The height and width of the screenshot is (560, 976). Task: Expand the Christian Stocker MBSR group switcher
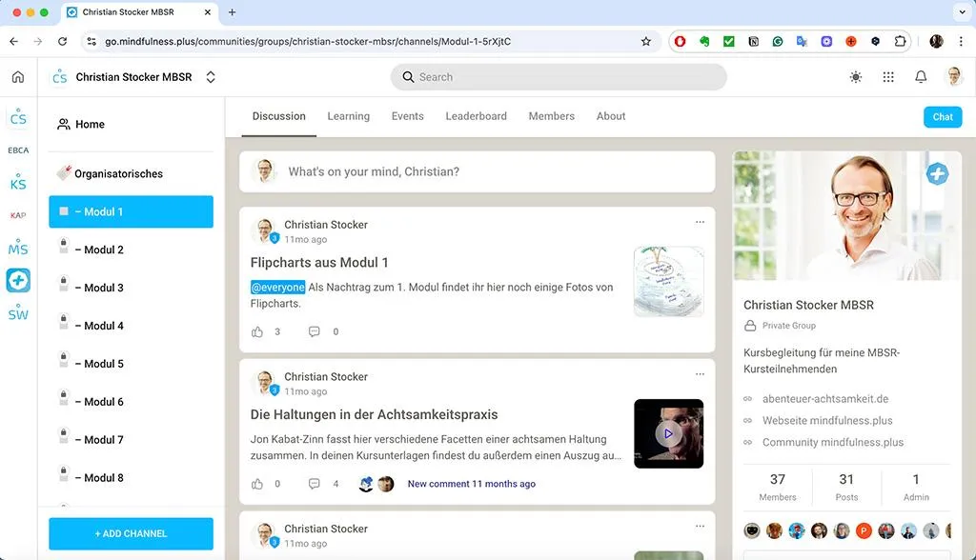(x=211, y=77)
